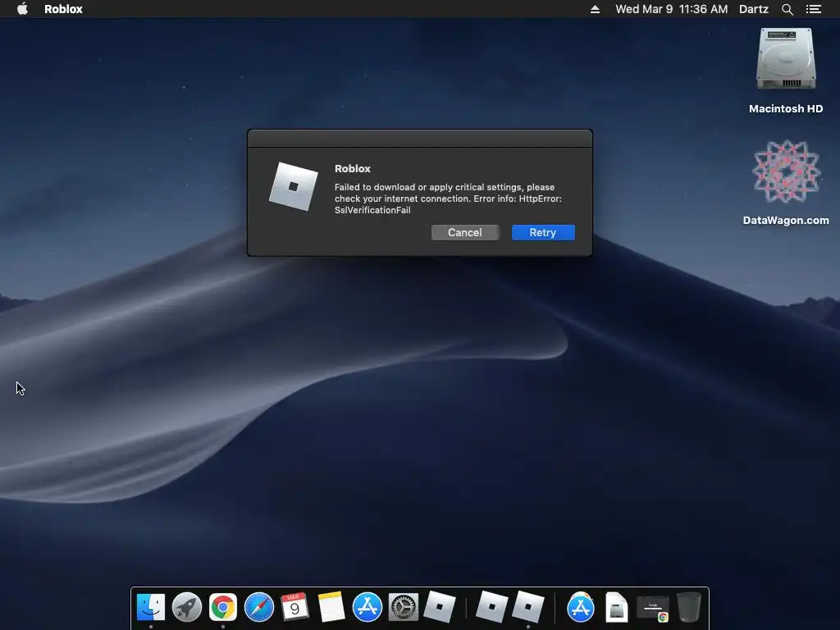Click the dialog's empty title bar
Image resolution: width=840 pixels, height=630 pixels.
(x=420, y=138)
